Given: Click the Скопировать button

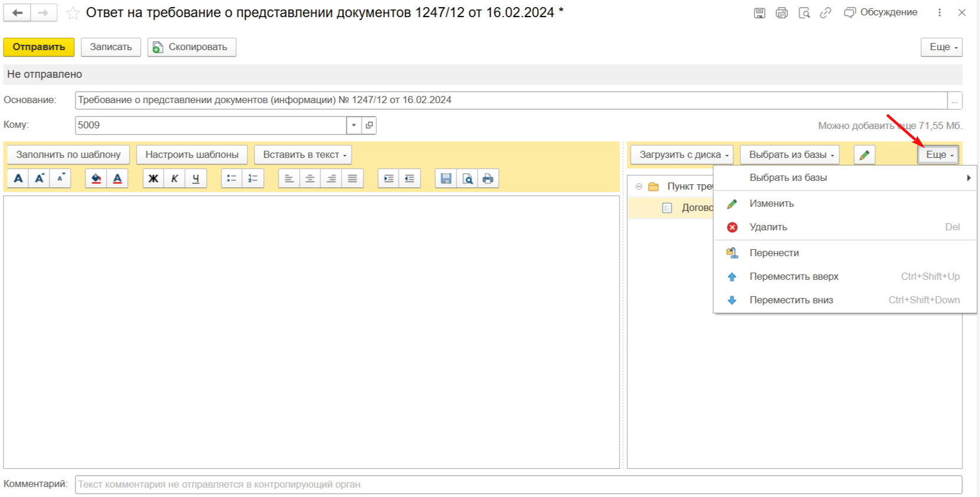Looking at the screenshot, I should pyautogui.click(x=192, y=47).
